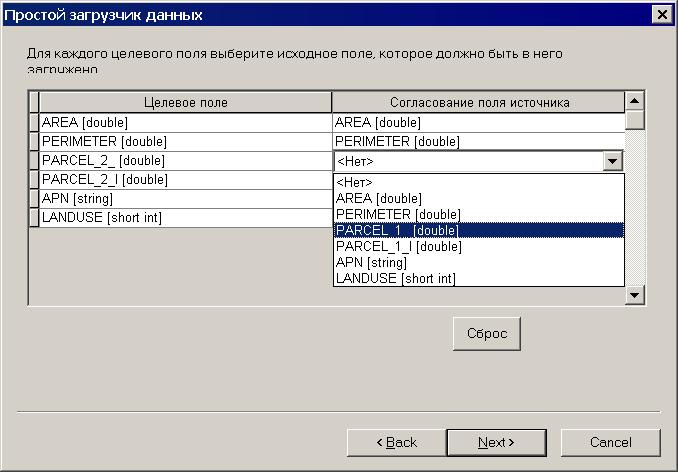Choose PERIMETER [double] from dropdown list
The width and height of the screenshot is (678, 472).
click(x=479, y=214)
